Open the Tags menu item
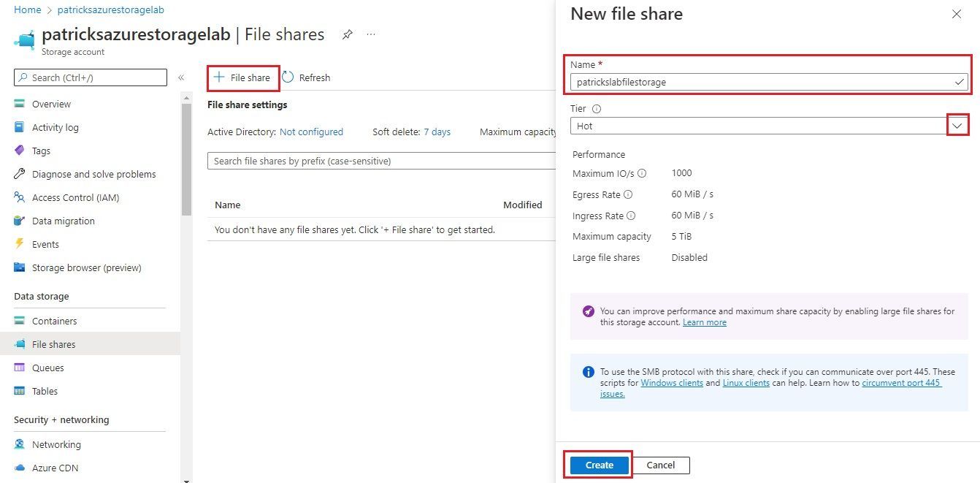 tap(41, 151)
